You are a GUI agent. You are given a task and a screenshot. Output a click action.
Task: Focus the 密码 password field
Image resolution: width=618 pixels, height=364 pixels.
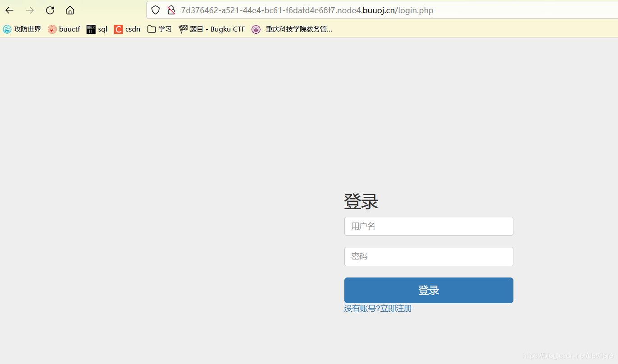pos(428,256)
